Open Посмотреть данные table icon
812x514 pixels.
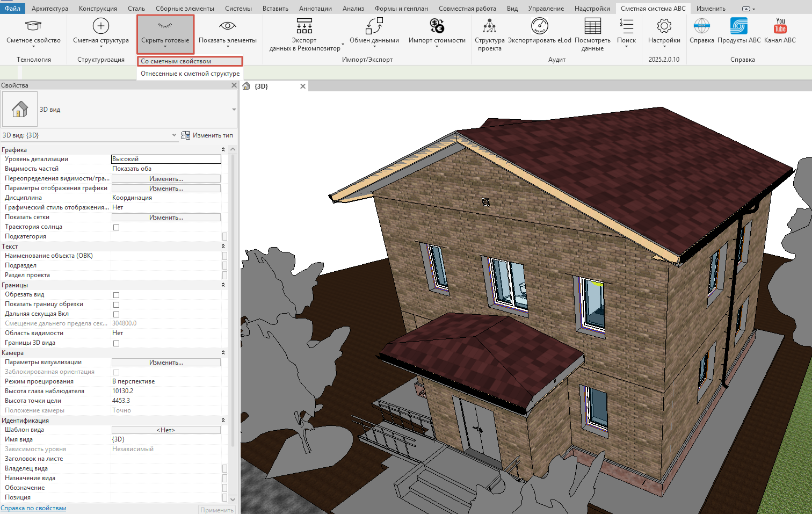(x=592, y=26)
